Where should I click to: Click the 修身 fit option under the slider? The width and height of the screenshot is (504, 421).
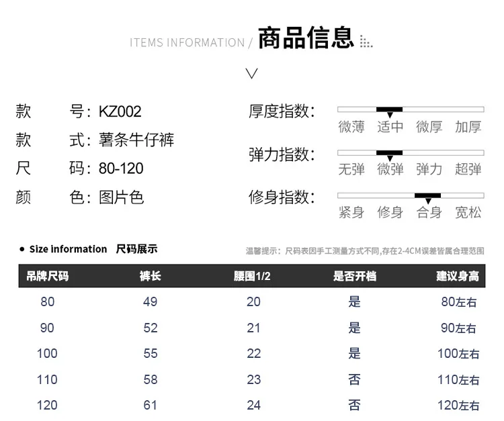coord(390,212)
